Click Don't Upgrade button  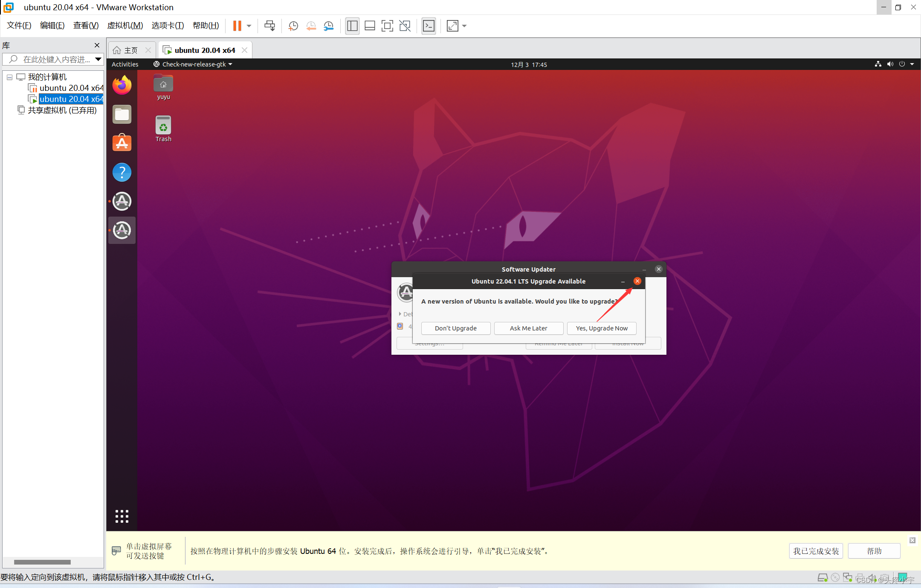456,328
